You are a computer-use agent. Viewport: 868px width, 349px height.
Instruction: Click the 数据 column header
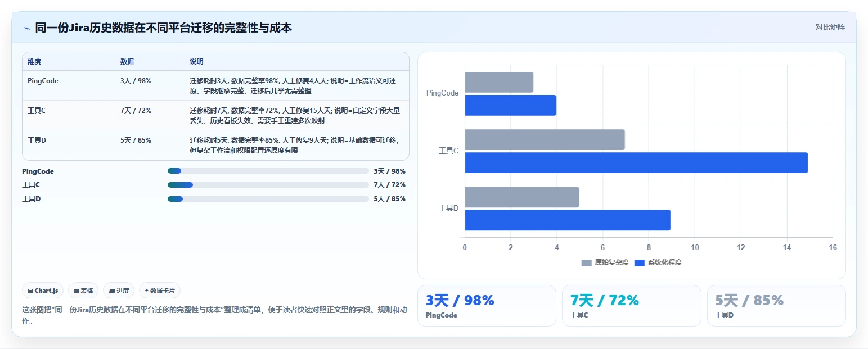point(127,62)
